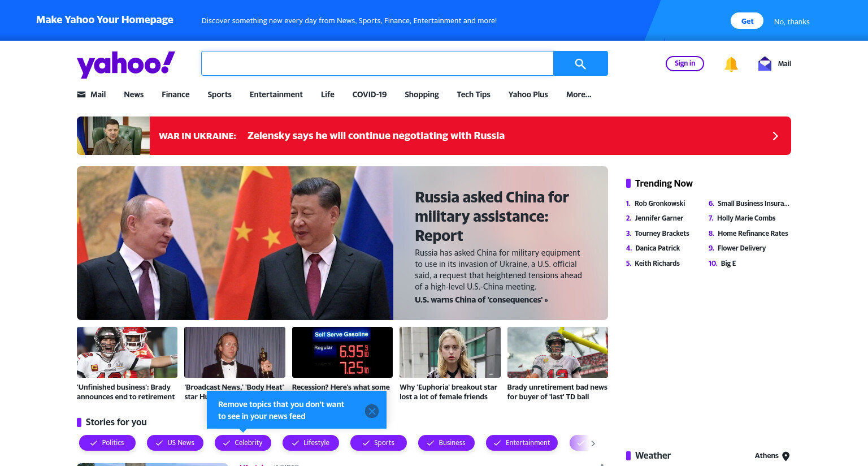This screenshot has width=868, height=466.
Task: Toggle the Entertainment topic chip
Action: pyautogui.click(x=522, y=443)
